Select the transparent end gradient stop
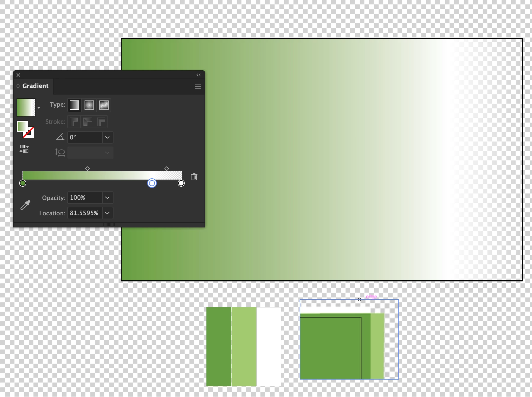Image resolution: width=532 pixels, height=397 pixels. pyautogui.click(x=181, y=183)
